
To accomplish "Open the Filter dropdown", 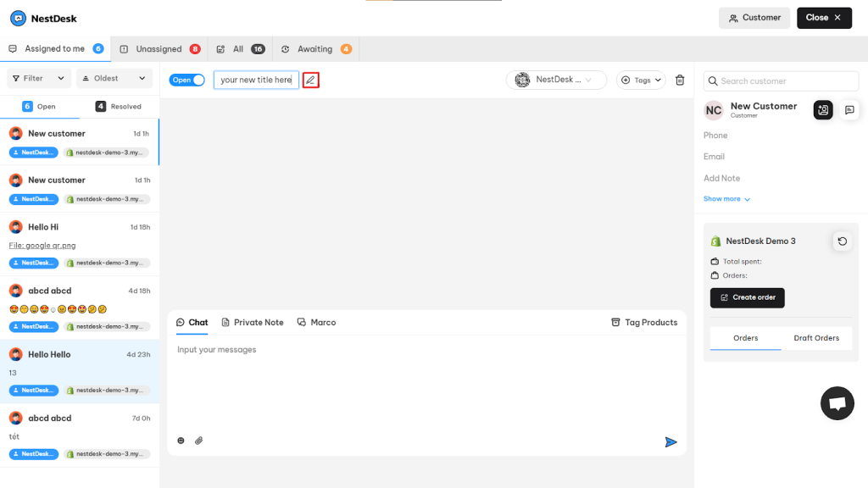I will click(39, 79).
